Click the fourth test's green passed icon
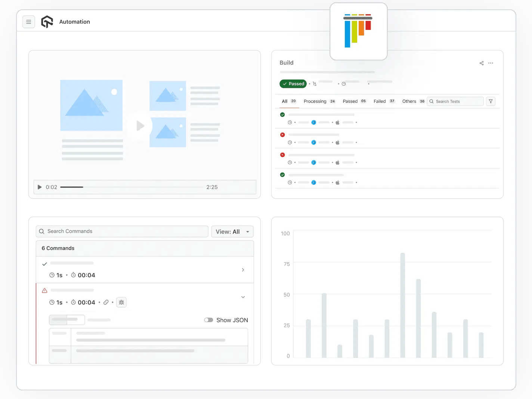 [282, 175]
